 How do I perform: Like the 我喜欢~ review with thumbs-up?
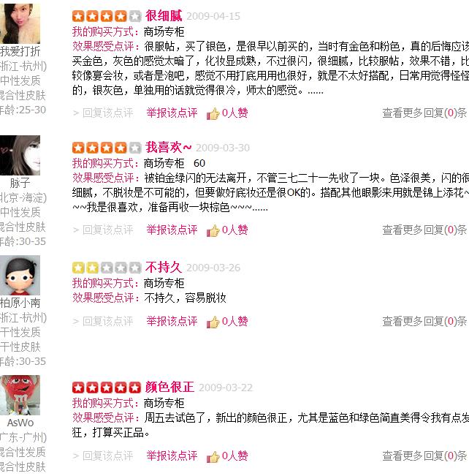pyautogui.click(x=213, y=230)
